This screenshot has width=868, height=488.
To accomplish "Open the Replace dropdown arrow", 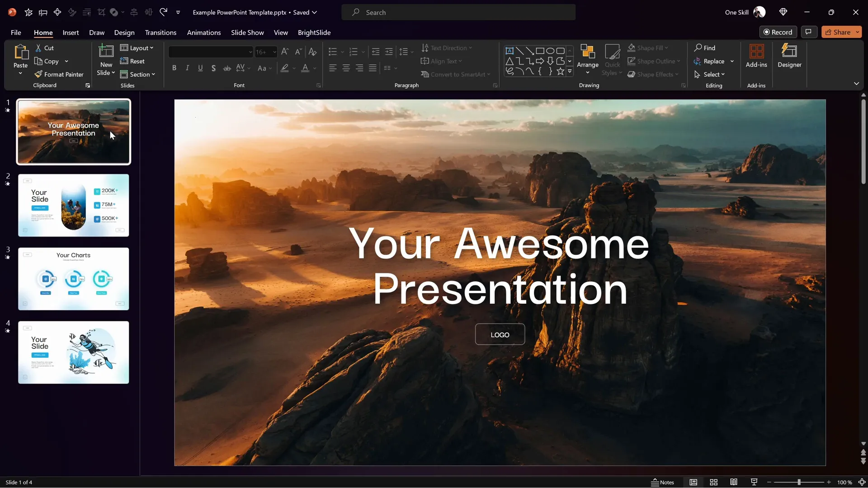I will 732,61.
